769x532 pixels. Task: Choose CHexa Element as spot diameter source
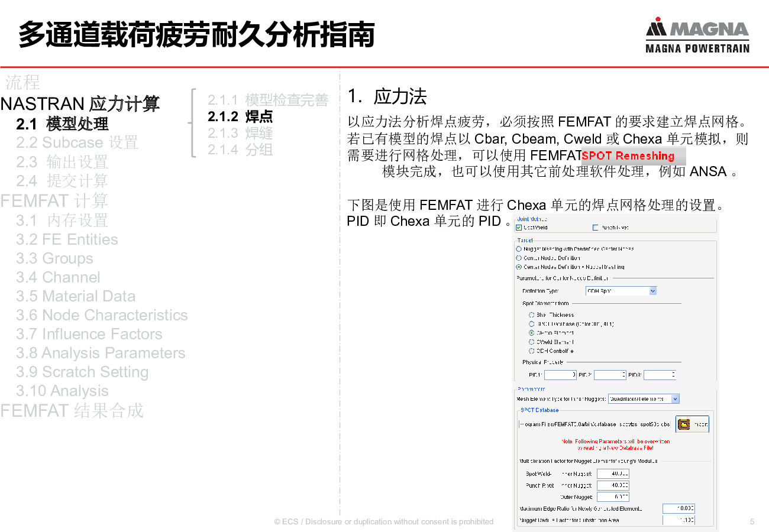(531, 333)
